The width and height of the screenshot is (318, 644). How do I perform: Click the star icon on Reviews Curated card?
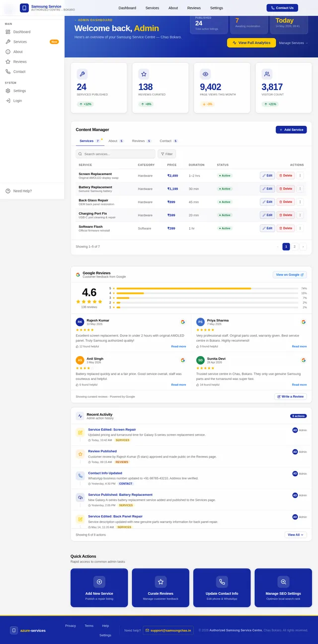click(x=144, y=74)
